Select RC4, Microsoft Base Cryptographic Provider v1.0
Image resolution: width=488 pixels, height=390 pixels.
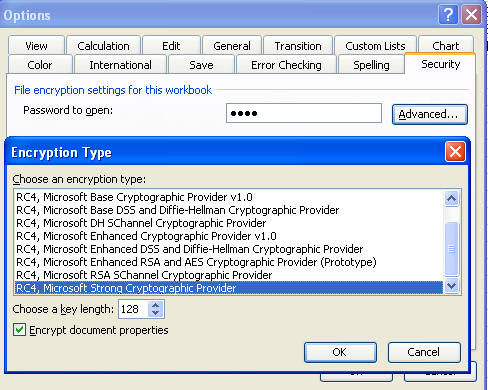click(x=229, y=197)
